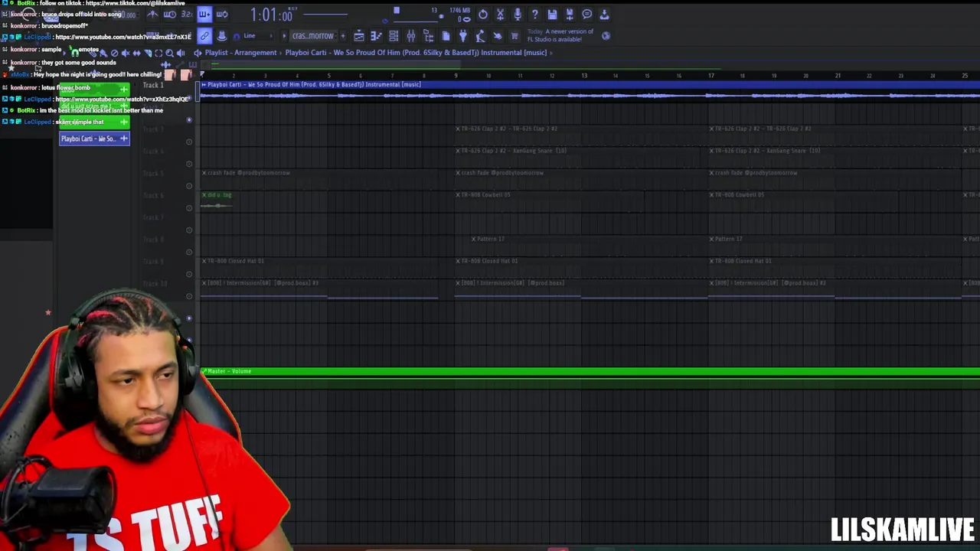This screenshot has width=980, height=551.
Task: Toggle the 3-2-1 recording countdown
Action: [187, 15]
